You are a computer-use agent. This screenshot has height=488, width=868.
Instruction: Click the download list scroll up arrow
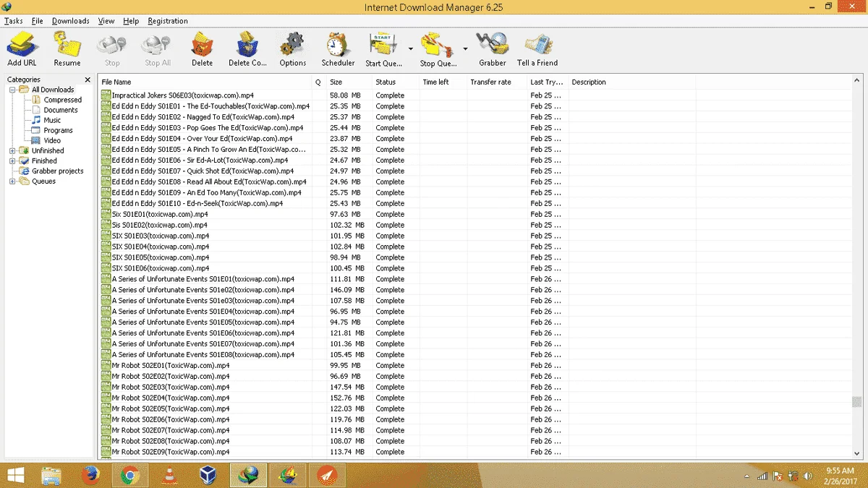(857, 80)
